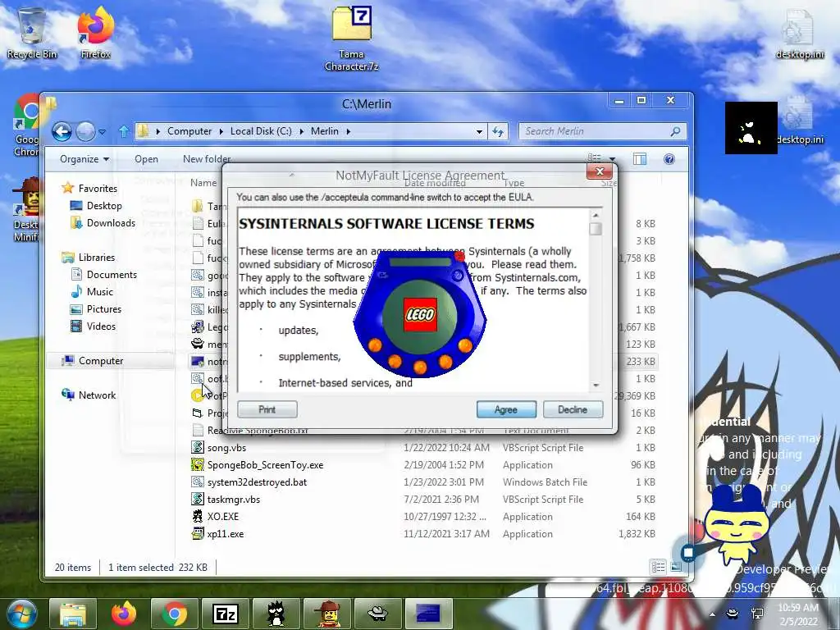Open Windows Explorer from taskbar
The image size is (840, 630).
pos(73,614)
